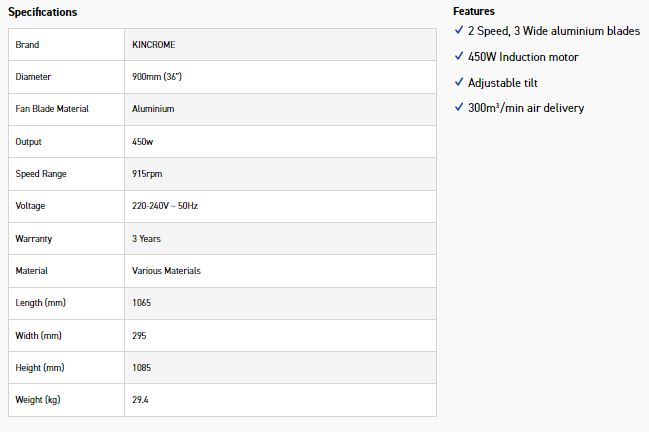
Task: Select the KINCROME brand value
Action: pyautogui.click(x=153, y=45)
